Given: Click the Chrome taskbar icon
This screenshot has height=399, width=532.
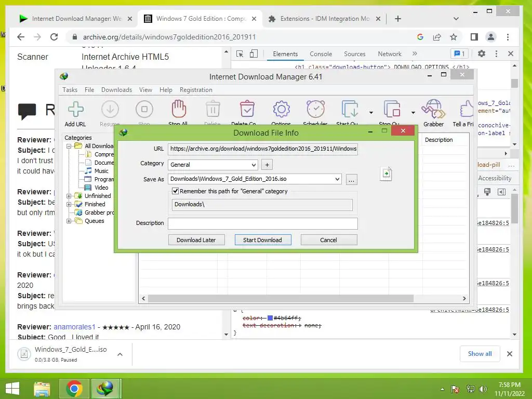Looking at the screenshot, I should [74, 389].
